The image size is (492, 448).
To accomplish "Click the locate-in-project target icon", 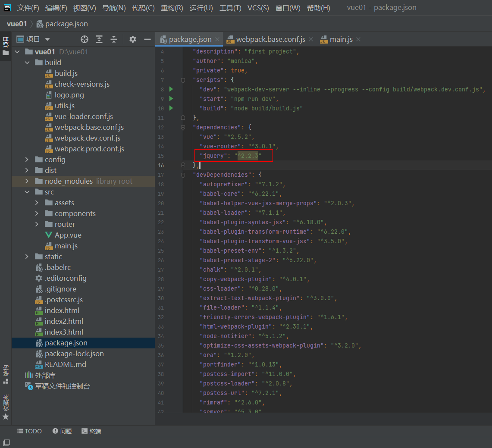I will click(85, 39).
